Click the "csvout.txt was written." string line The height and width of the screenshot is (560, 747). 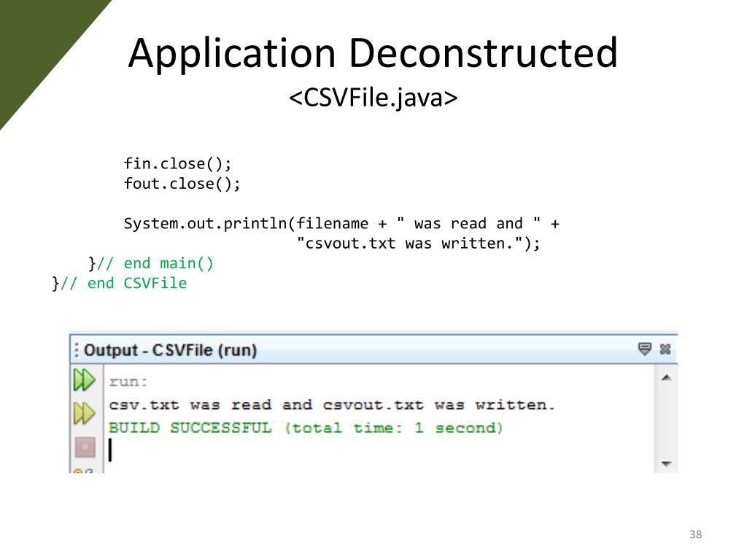418,244
